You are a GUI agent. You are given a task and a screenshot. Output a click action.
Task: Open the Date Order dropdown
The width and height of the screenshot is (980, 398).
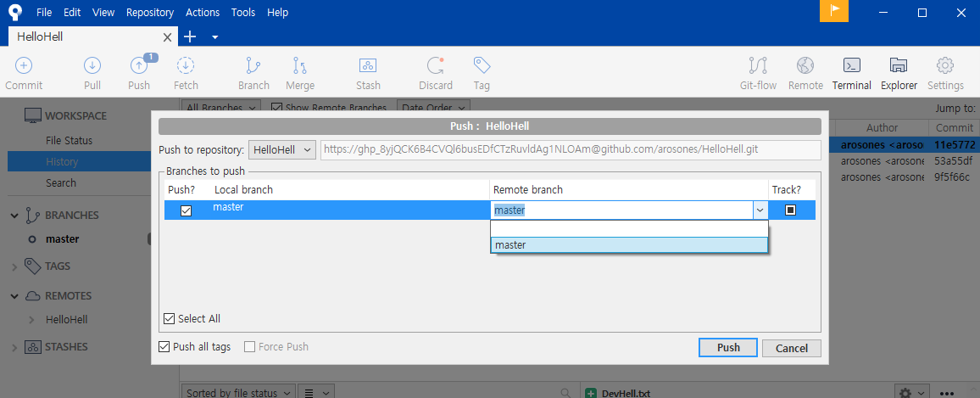[433, 108]
